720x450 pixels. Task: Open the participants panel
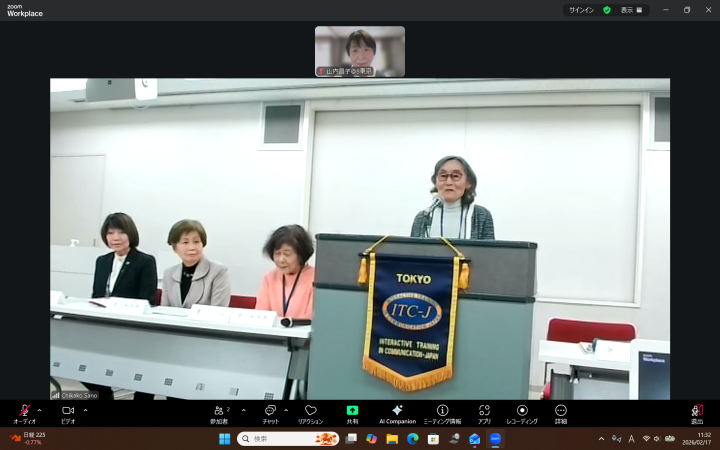click(x=219, y=411)
